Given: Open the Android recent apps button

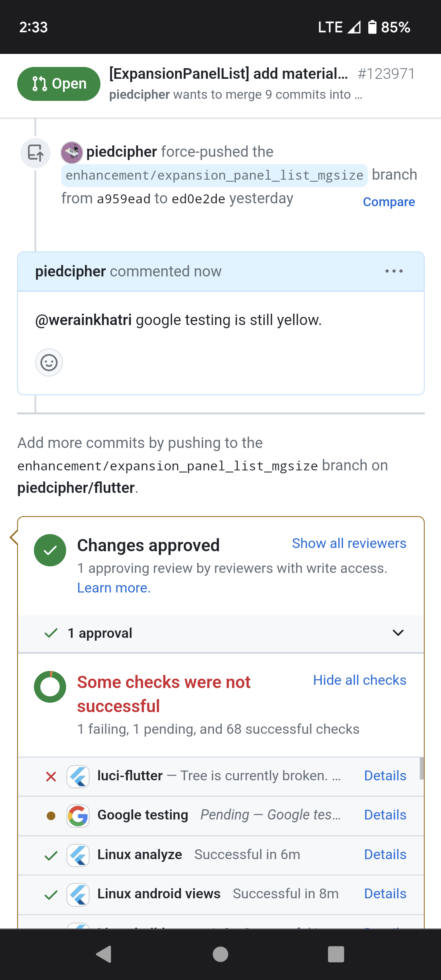Looking at the screenshot, I should (x=336, y=954).
